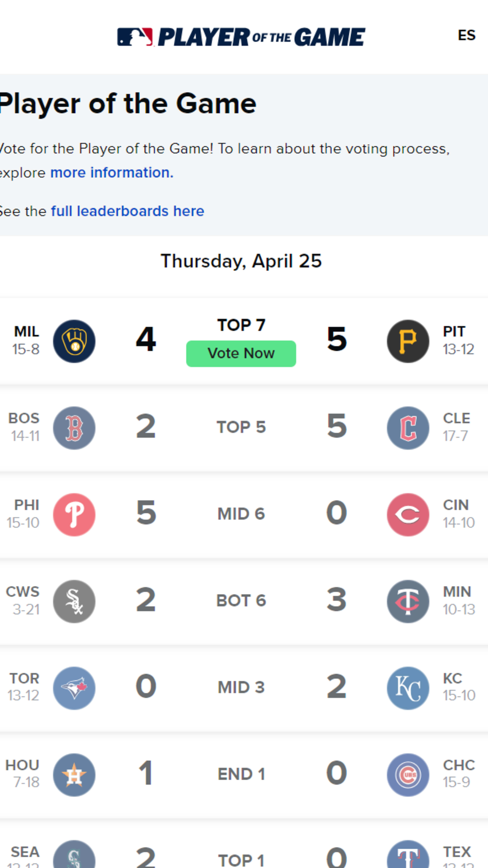The width and height of the screenshot is (488, 868).
Task: Click the MLB Player of the Game logo
Action: [241, 37]
